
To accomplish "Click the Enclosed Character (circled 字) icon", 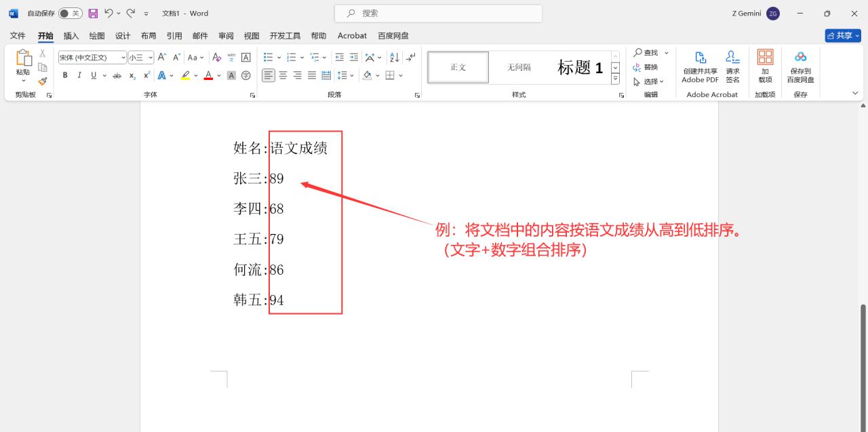I will [x=246, y=75].
